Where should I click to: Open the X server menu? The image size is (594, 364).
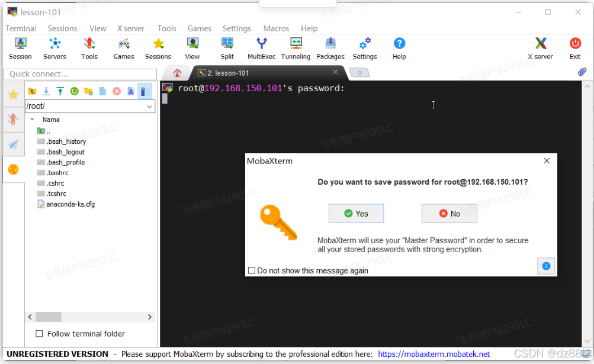click(x=131, y=28)
